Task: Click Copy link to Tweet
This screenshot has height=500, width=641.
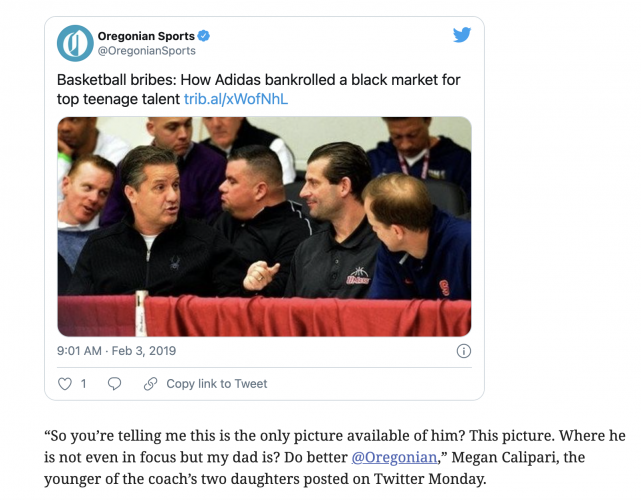Action: (x=217, y=384)
